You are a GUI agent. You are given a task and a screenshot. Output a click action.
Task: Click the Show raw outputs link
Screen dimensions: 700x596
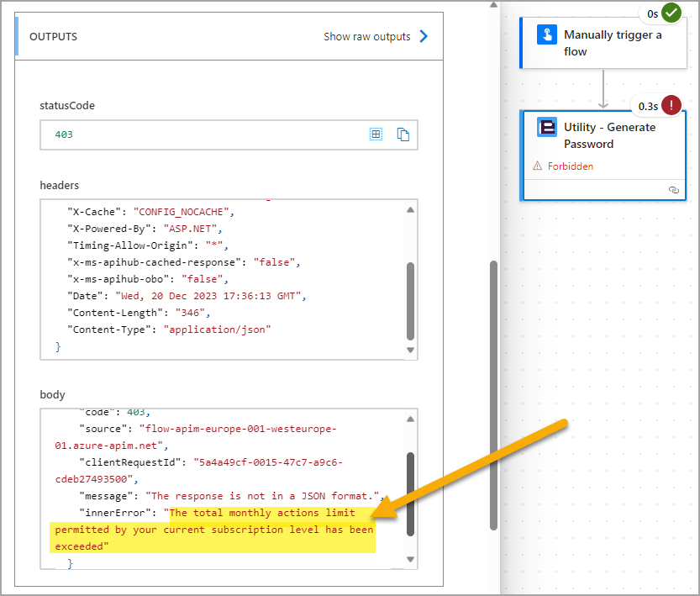[x=366, y=37]
